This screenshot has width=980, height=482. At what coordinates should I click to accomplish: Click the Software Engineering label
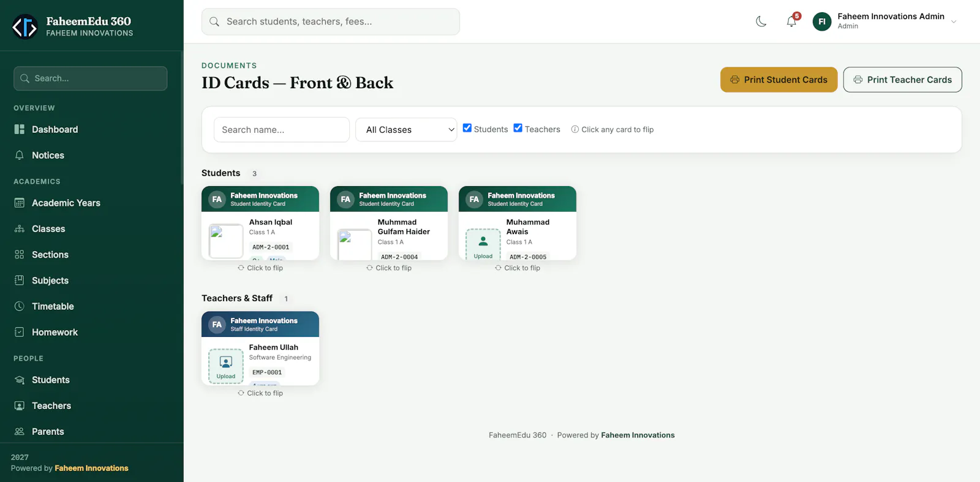280,357
